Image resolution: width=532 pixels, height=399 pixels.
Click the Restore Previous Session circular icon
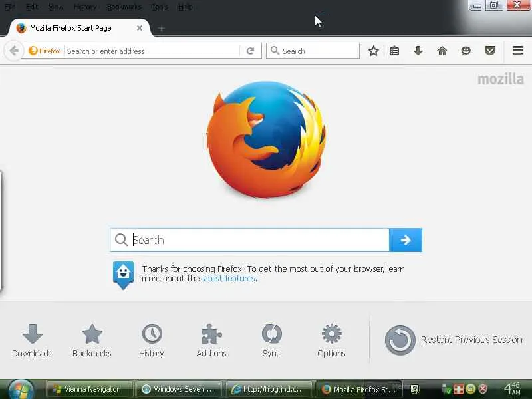point(400,340)
